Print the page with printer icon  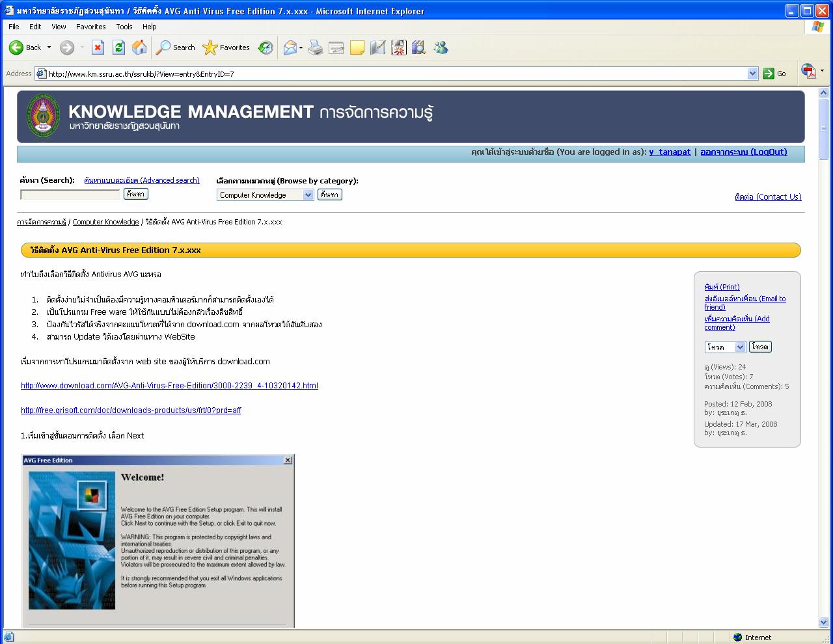tap(316, 47)
